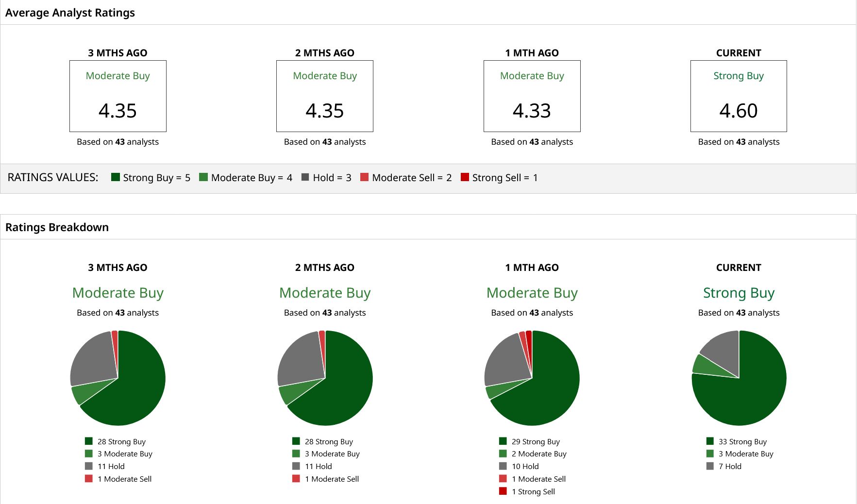This screenshot has height=504, width=857.
Task: Click the 10 Hold legend swatch
Action: click(503, 466)
